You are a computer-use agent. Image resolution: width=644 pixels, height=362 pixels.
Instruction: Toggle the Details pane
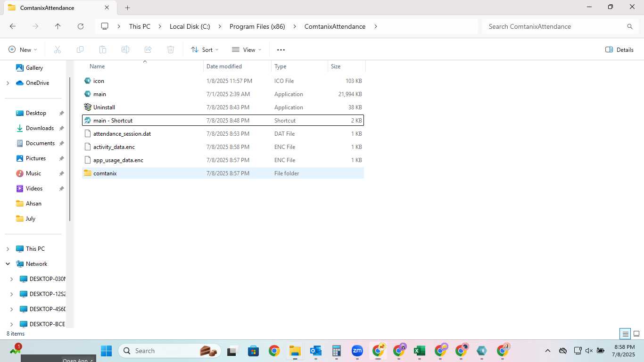coord(619,49)
